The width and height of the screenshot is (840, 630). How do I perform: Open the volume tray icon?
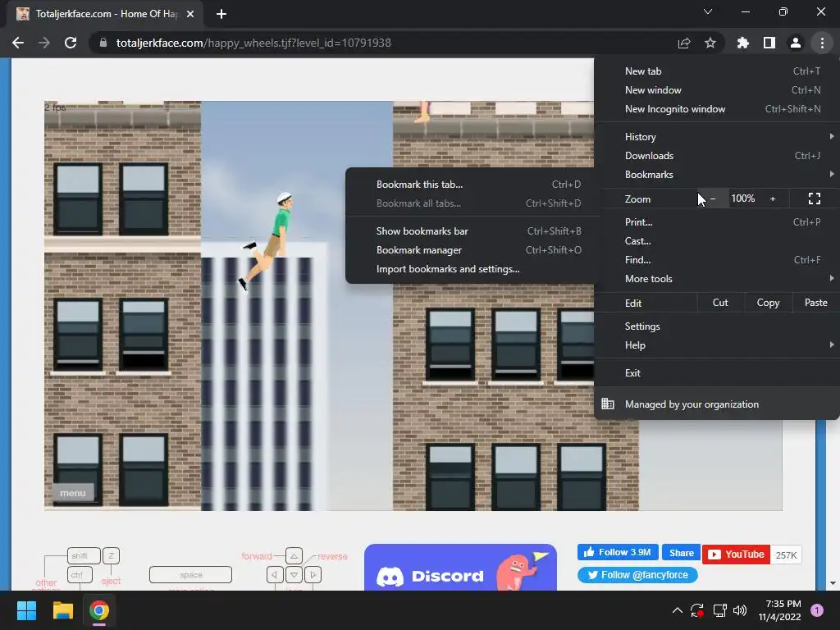pyautogui.click(x=740, y=610)
